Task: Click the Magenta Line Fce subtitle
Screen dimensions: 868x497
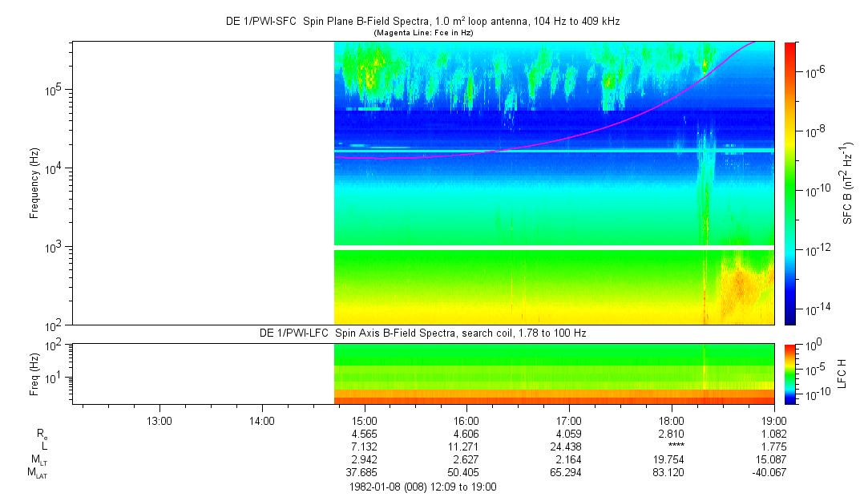Action: (x=423, y=33)
